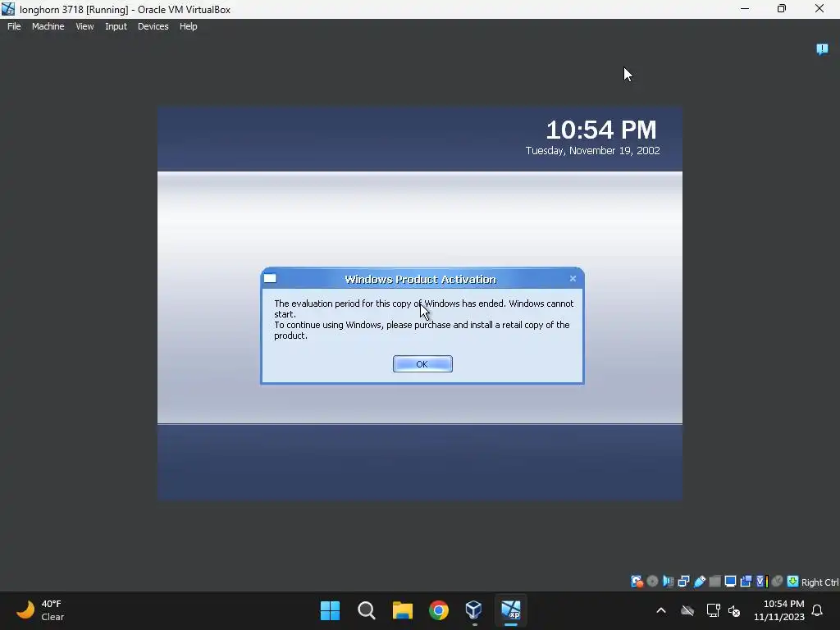Image resolution: width=840 pixels, height=630 pixels.
Task: Click the Windows Product Activation dialog icon
Action: click(270, 279)
